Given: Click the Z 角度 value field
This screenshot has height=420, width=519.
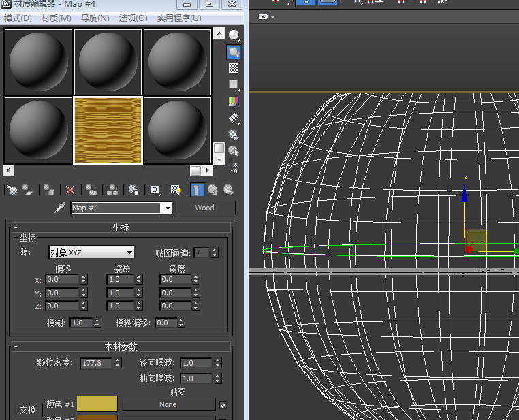Looking at the screenshot, I should pos(176,306).
